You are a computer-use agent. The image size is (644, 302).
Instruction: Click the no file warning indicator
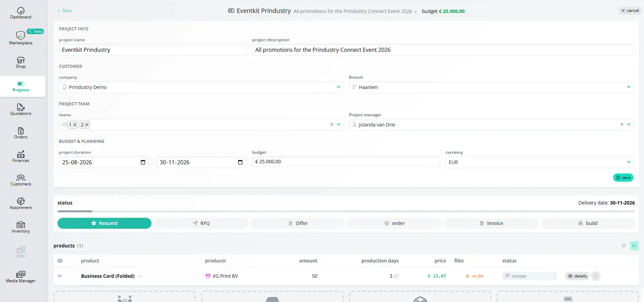click(474, 276)
